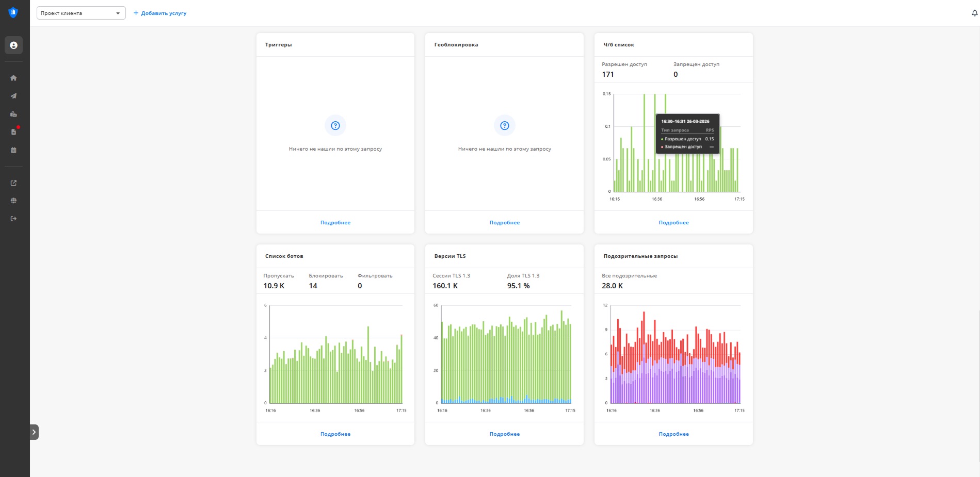Go to the home icon in sidebar
Image resolution: width=980 pixels, height=477 pixels.
[14, 78]
